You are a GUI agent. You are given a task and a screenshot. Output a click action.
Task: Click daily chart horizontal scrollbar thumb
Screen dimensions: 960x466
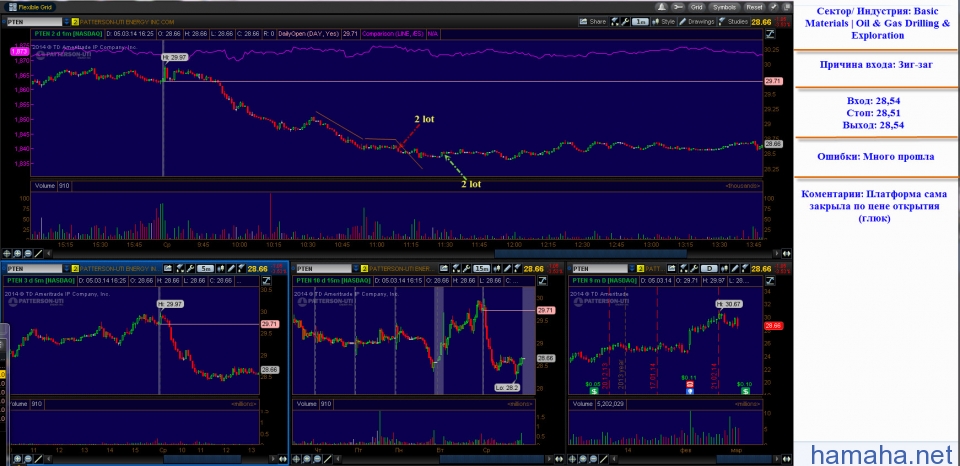(744, 459)
